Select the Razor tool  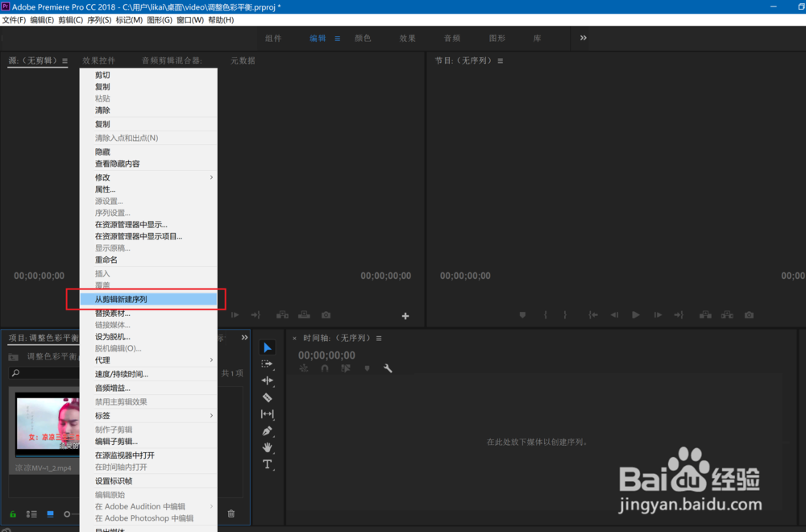267,397
